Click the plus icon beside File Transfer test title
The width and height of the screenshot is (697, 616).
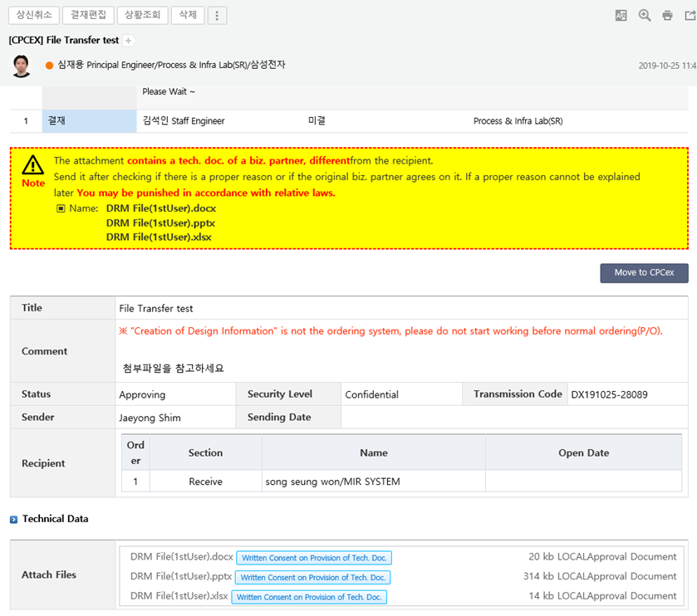(x=129, y=41)
